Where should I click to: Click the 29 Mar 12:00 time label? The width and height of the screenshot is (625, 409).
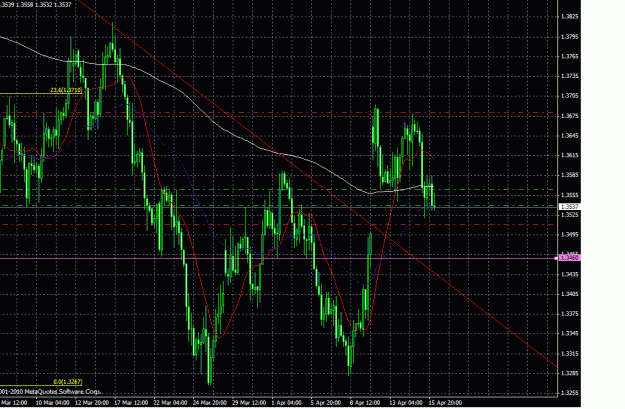[x=249, y=403]
